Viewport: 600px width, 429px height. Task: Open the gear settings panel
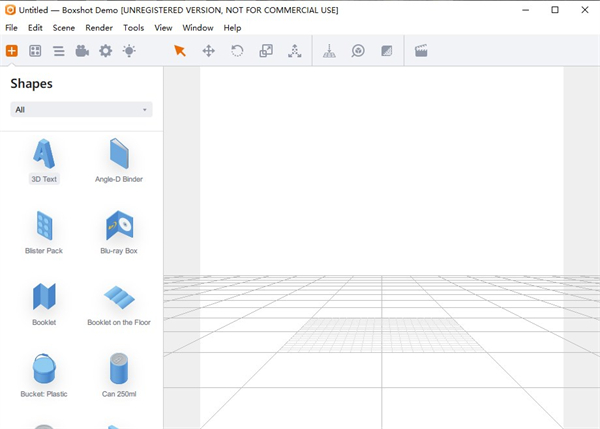105,51
